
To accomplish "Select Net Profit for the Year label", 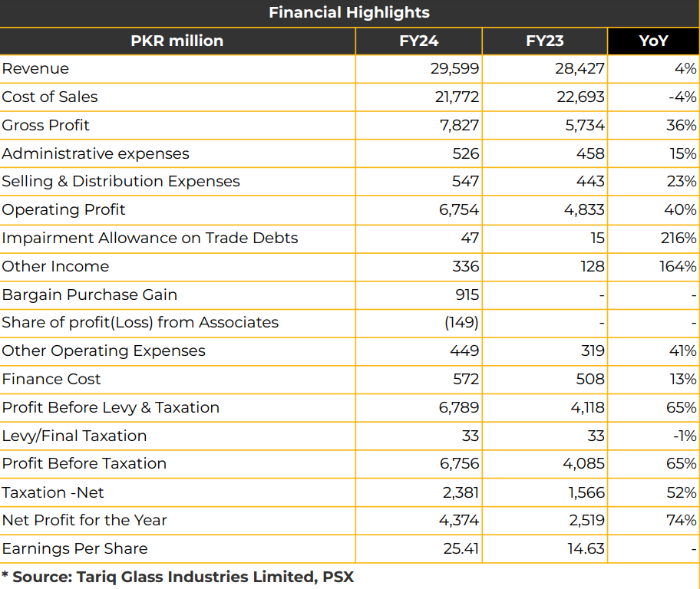I will 84,520.
